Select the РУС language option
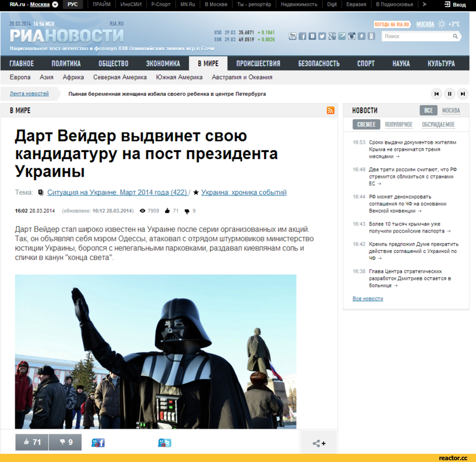The width and height of the screenshot is (476, 462). (73, 5)
